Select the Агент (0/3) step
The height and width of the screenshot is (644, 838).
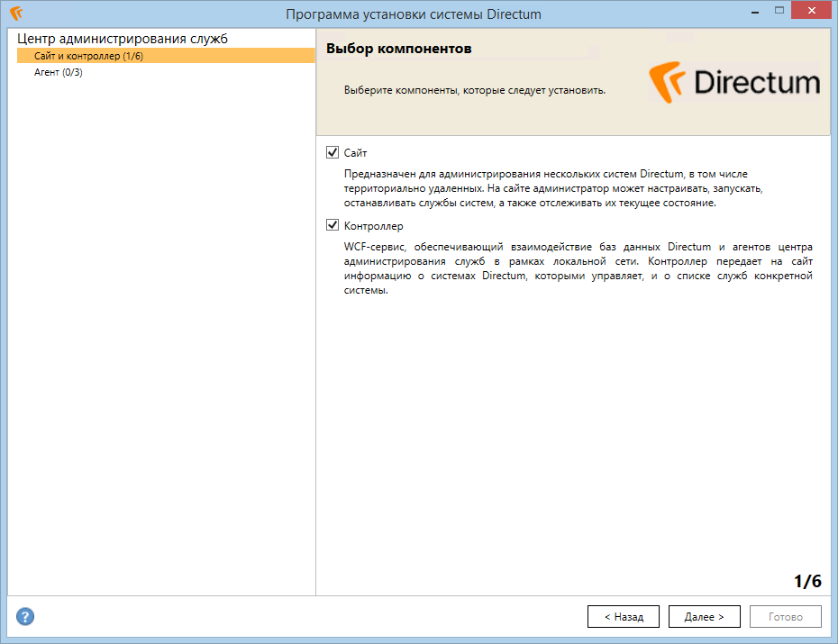pos(59,72)
